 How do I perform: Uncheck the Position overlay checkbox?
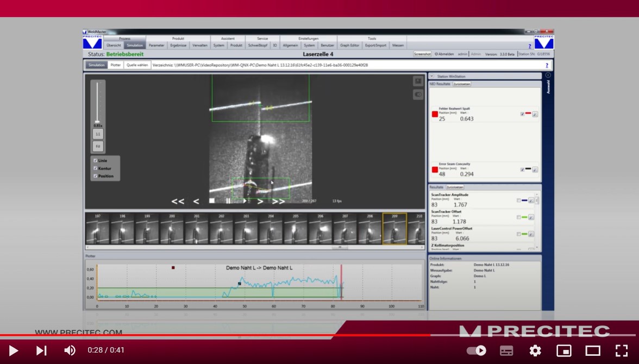coord(96,176)
